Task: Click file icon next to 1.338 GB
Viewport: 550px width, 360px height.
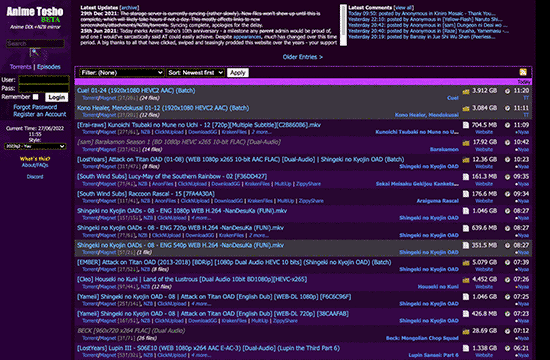Action: tap(466, 348)
